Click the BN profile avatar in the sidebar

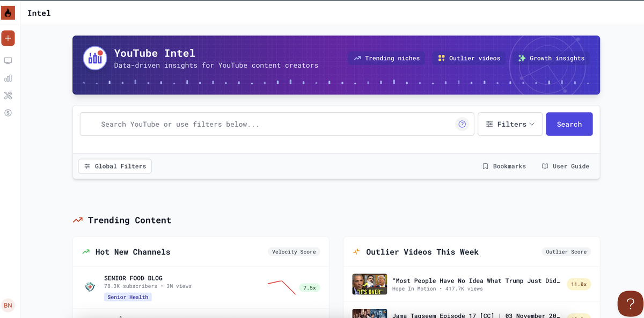(x=8, y=305)
